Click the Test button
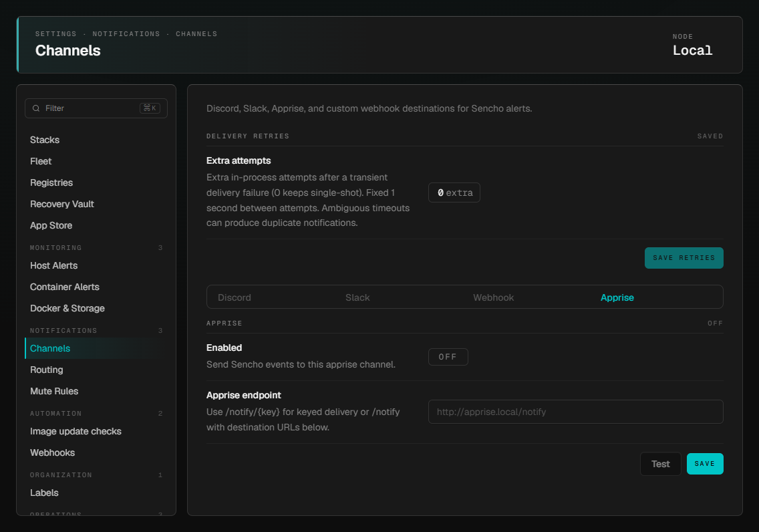This screenshot has width=759, height=532. 660,464
